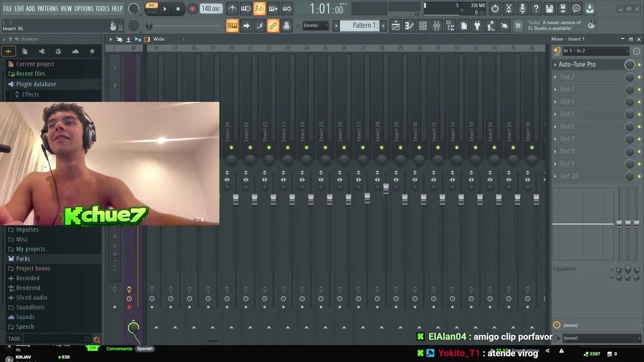This screenshot has width=644, height=362.
Task: Open the channel rack view
Action: click(x=423, y=26)
